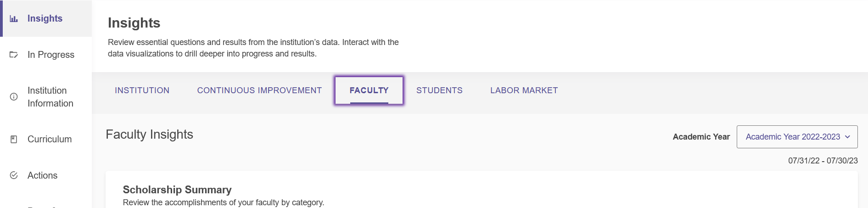Expand the dropdown chevron beside Academic Year 2022-2023

tap(847, 137)
